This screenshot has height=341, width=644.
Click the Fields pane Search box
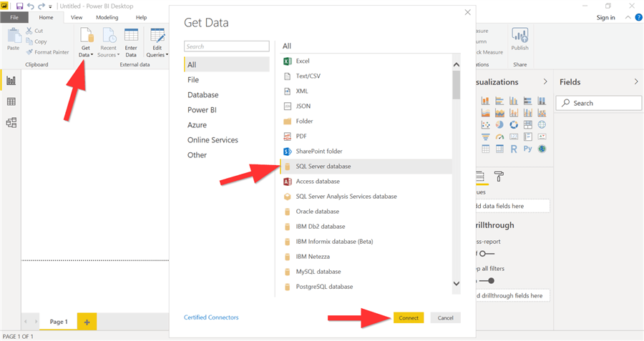[599, 103]
